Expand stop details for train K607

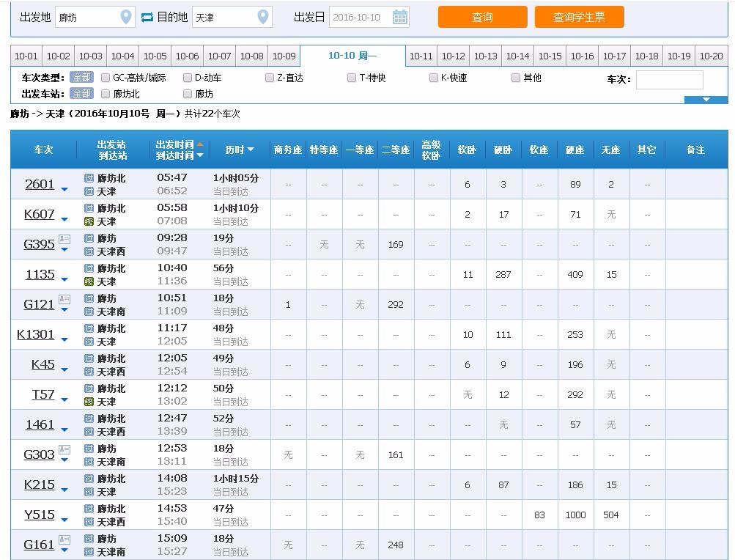tap(64, 219)
